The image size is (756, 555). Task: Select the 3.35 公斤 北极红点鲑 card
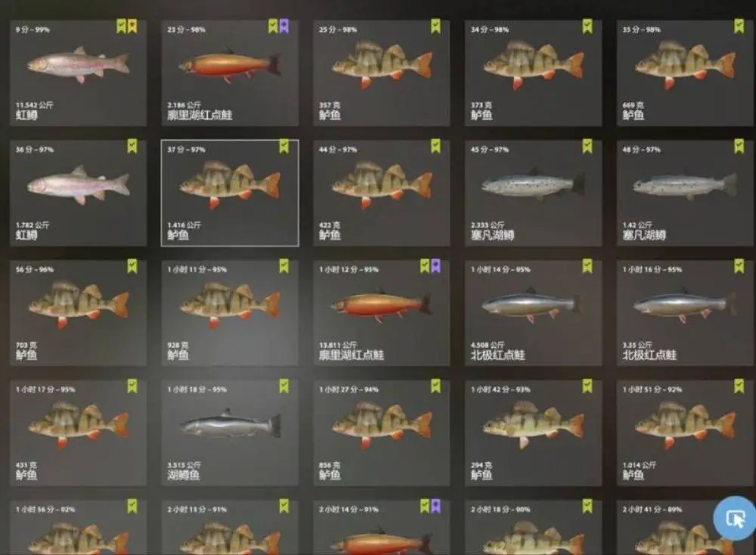click(x=685, y=313)
